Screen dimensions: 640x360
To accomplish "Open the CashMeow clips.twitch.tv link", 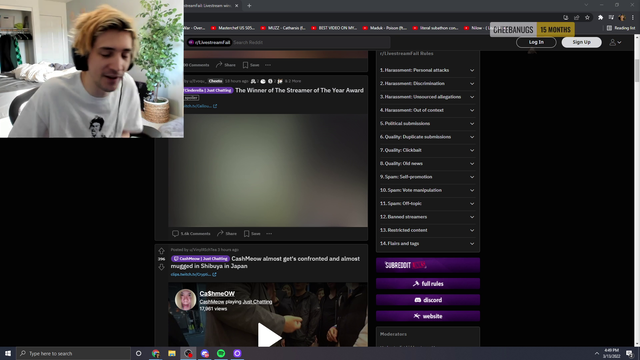I will (x=193, y=274).
